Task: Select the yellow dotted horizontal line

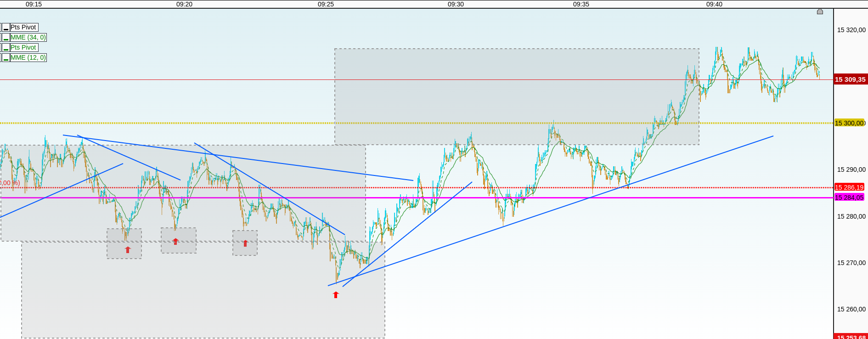Action: (x=417, y=123)
